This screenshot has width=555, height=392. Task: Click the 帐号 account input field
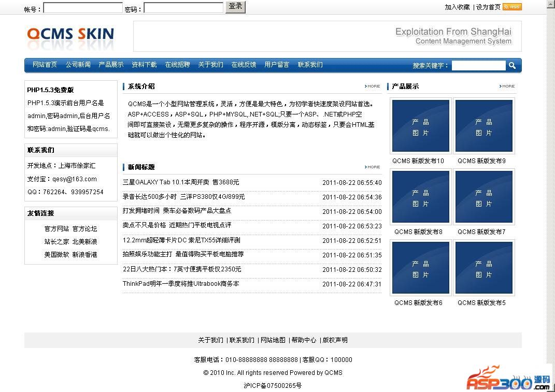point(83,8)
